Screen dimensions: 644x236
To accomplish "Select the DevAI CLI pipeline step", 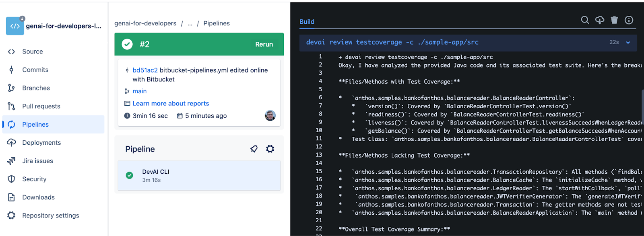I will coord(199,175).
